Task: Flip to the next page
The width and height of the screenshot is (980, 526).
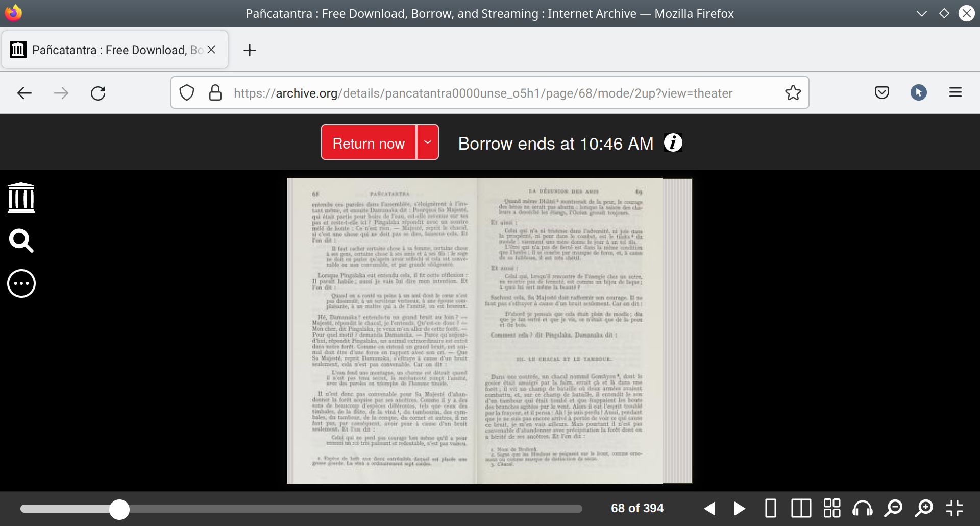Action: click(740, 509)
